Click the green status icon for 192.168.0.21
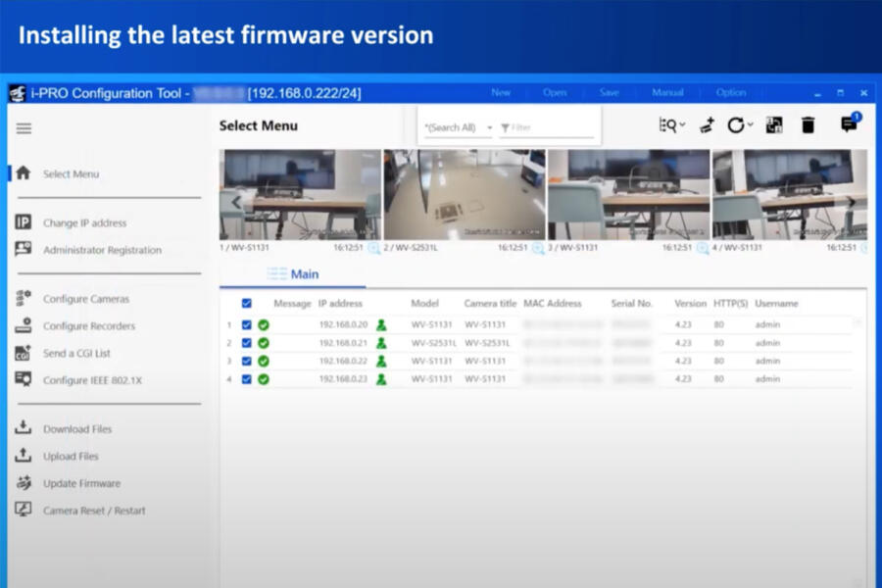This screenshot has width=882, height=588. (x=264, y=343)
